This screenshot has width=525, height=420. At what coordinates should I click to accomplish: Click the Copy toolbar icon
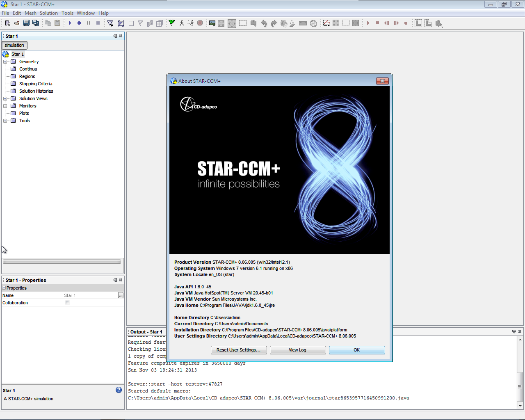click(48, 23)
